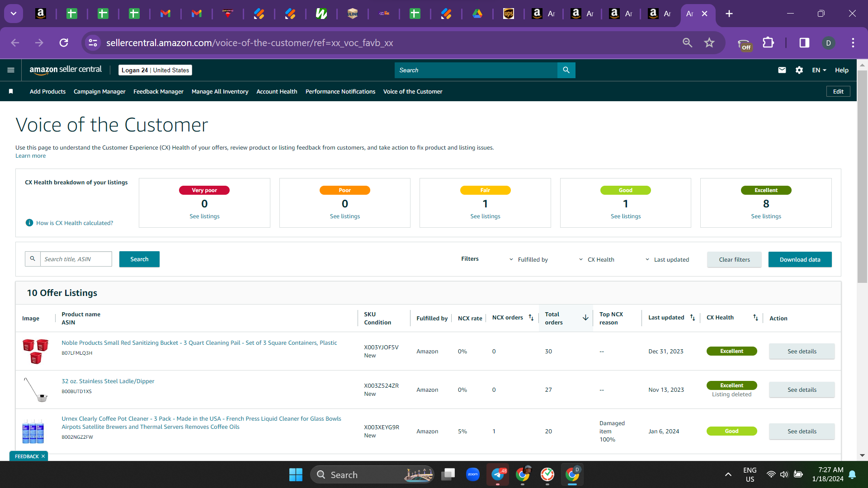Open Telegram from the taskbar
This screenshot has height=488, width=868.
click(x=498, y=474)
